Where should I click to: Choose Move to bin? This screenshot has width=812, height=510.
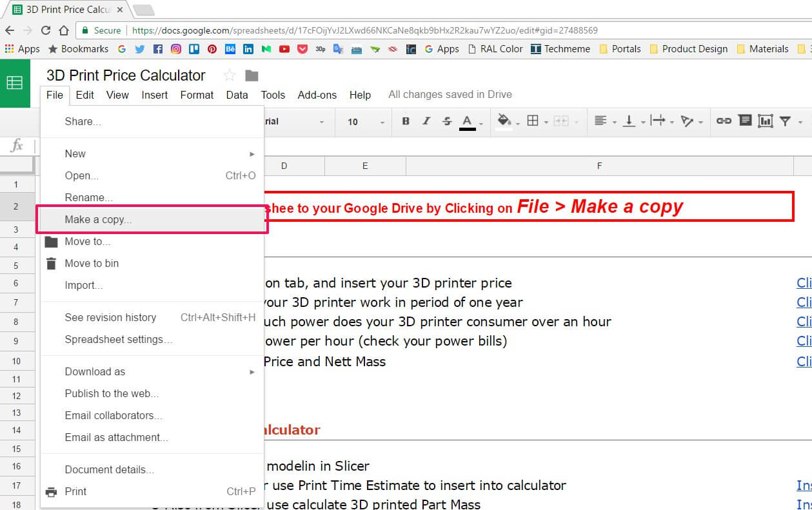pos(152,264)
